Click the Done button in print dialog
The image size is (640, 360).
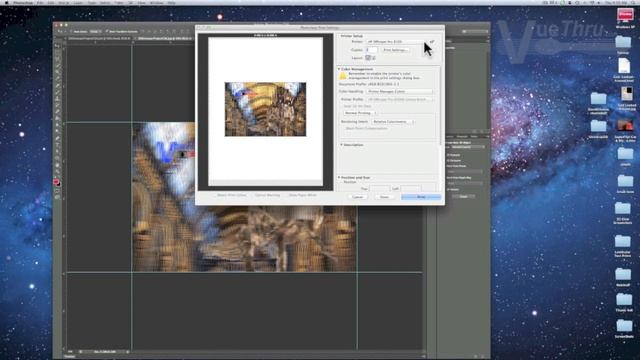384,197
